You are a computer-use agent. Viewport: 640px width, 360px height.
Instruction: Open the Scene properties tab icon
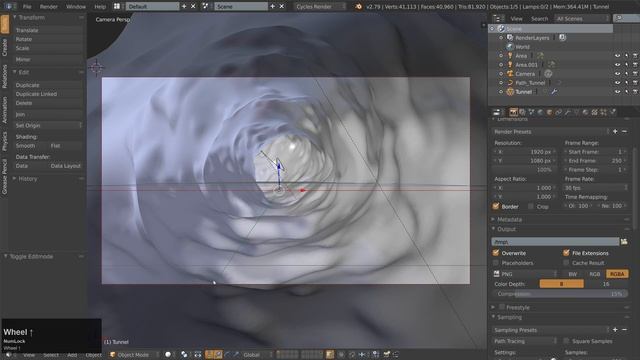click(x=531, y=112)
